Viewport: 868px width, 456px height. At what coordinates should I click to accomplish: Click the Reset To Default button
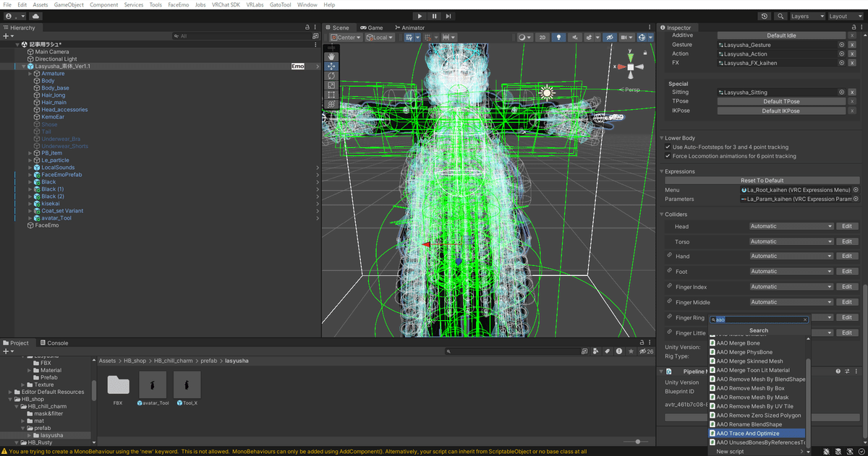pyautogui.click(x=762, y=181)
